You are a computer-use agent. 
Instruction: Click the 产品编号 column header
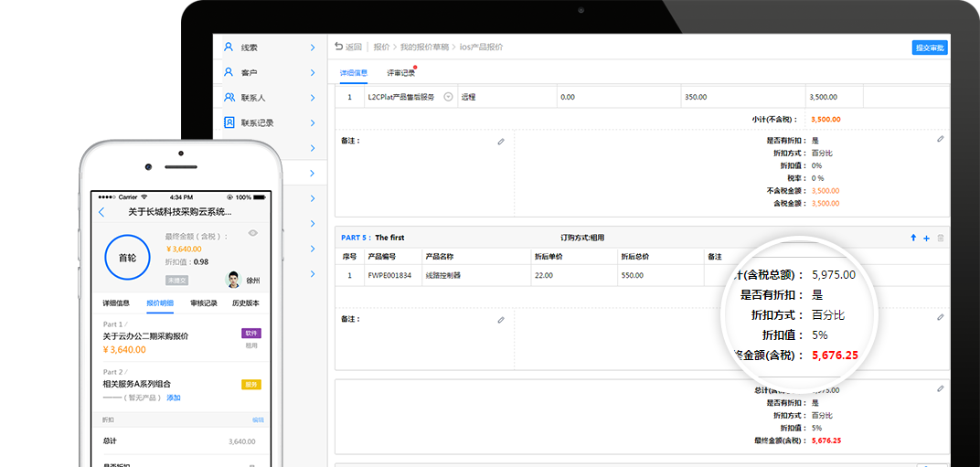[381, 257]
